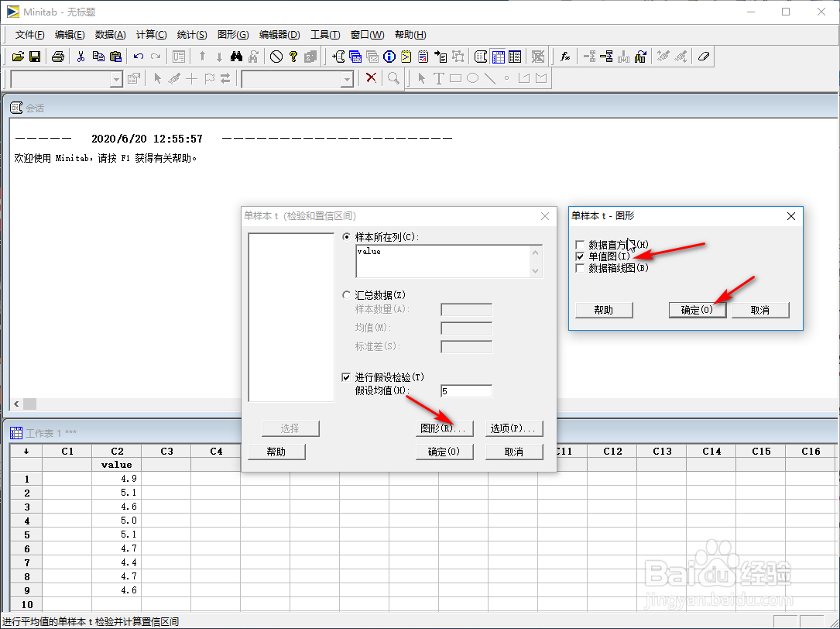Open the second combo box beside the red X
The image size is (840, 629).
[x=347, y=79]
